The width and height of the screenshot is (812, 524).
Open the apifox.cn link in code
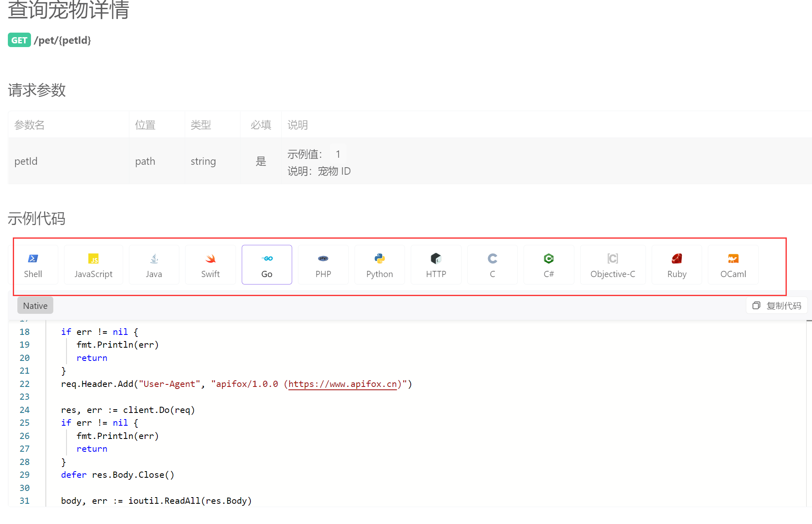[342, 384]
